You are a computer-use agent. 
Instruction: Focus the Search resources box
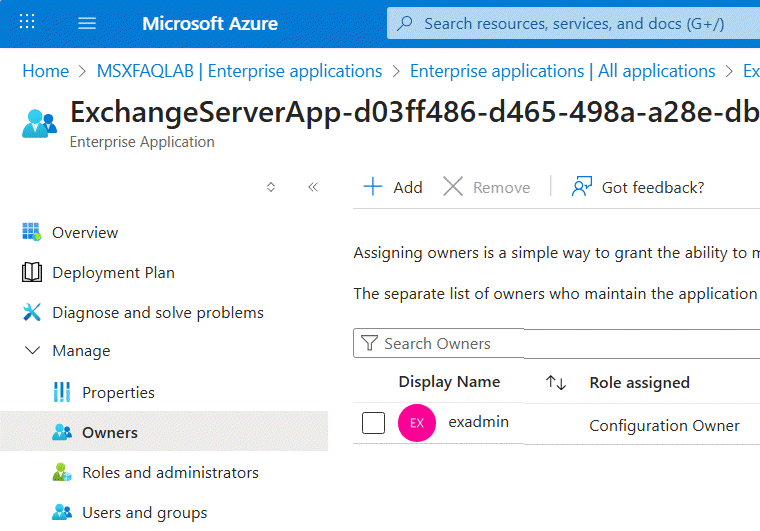(573, 23)
